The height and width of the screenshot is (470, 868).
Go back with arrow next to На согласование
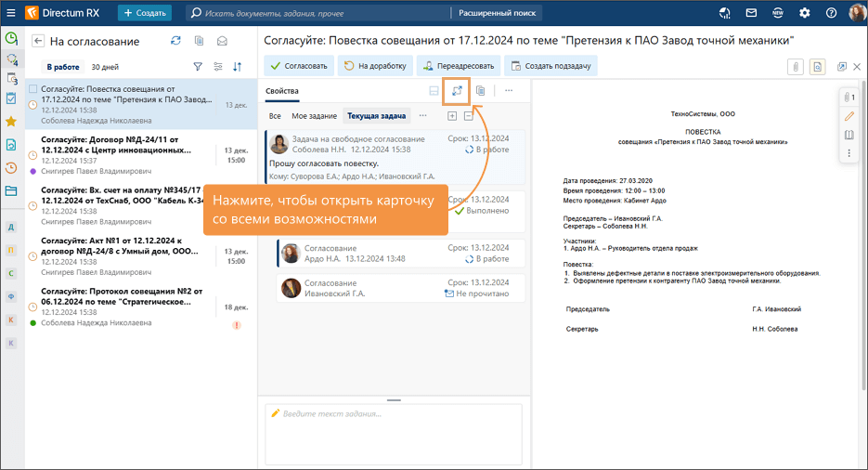(x=38, y=41)
